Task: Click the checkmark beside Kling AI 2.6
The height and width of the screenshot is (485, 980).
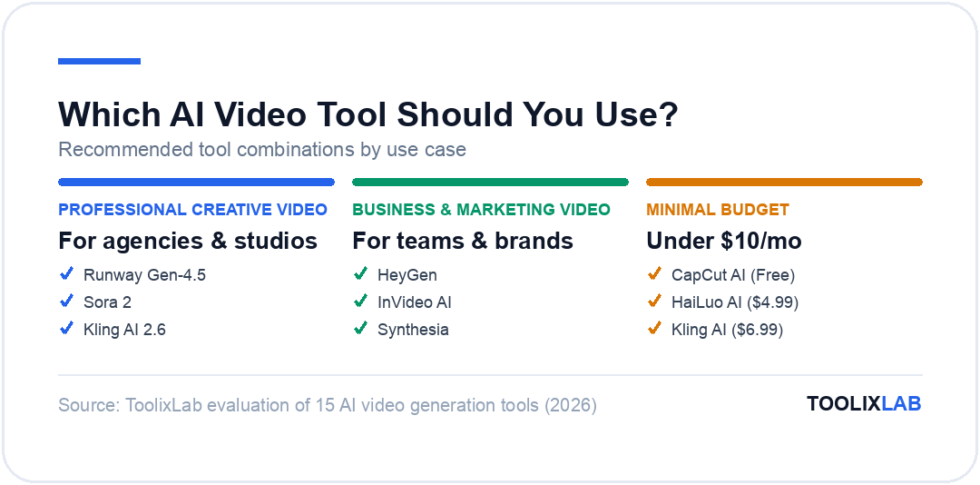Action: pyautogui.click(x=66, y=329)
